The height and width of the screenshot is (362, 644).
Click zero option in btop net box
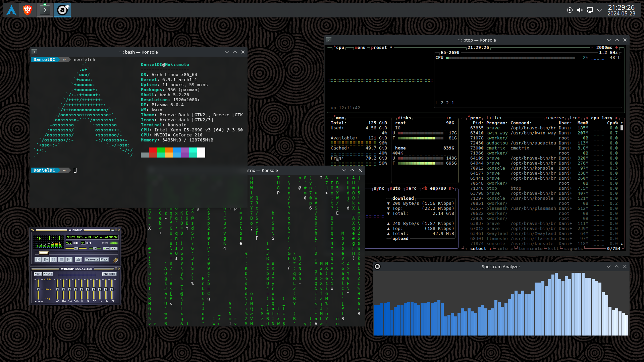pos(411,188)
